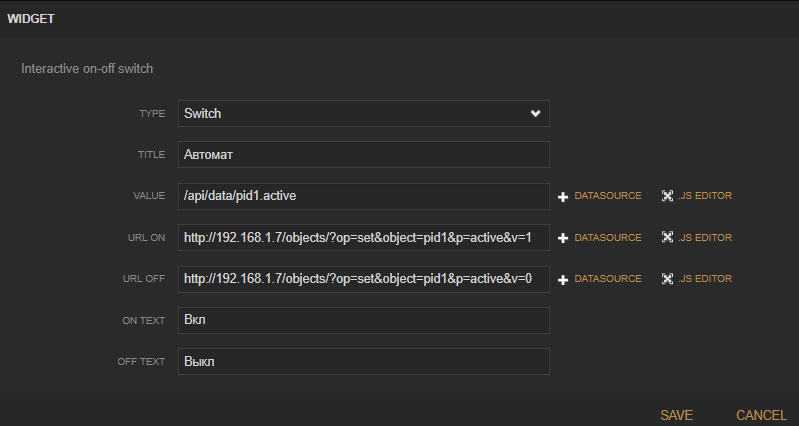799x426 pixels.
Task: Open .JS EDITOR link for the URL OFF field
Action: 705,279
